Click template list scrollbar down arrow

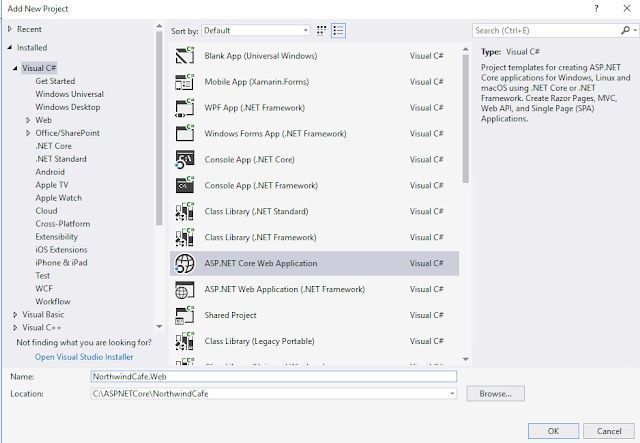pyautogui.click(x=466, y=359)
